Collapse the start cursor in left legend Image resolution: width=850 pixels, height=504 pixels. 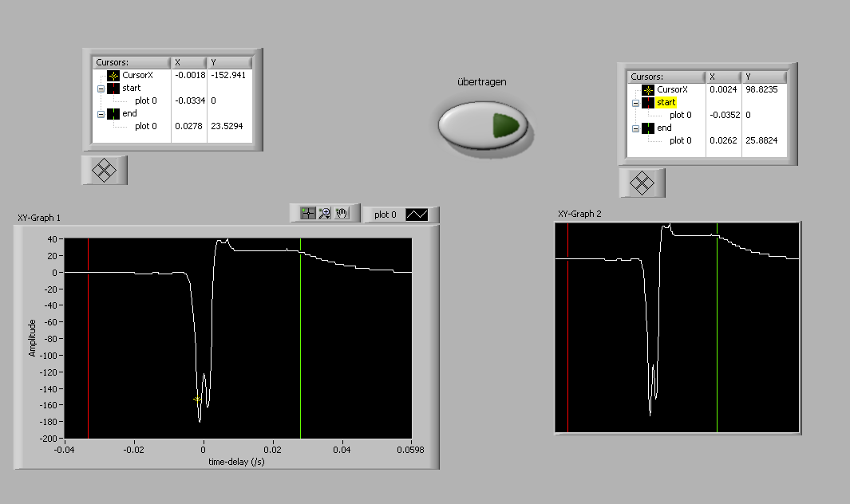pyautogui.click(x=101, y=89)
